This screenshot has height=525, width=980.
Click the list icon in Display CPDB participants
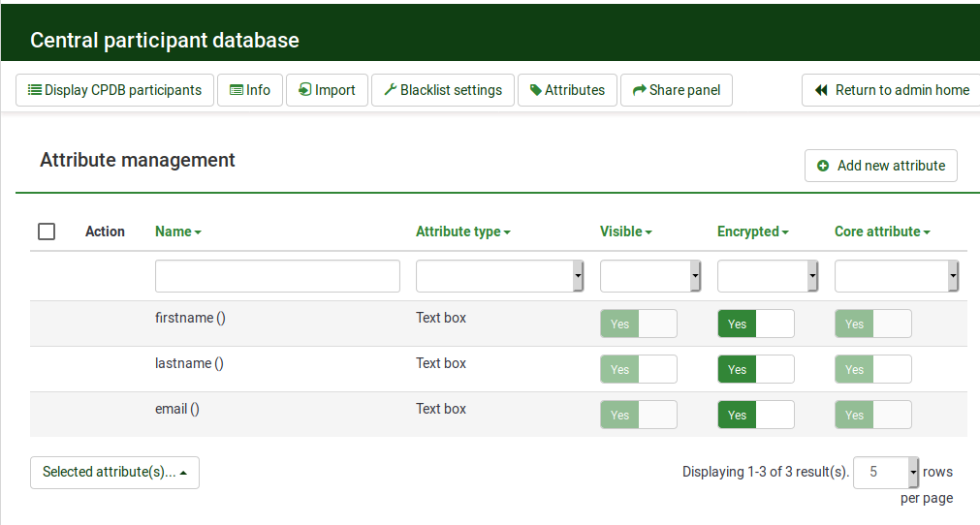tap(35, 90)
